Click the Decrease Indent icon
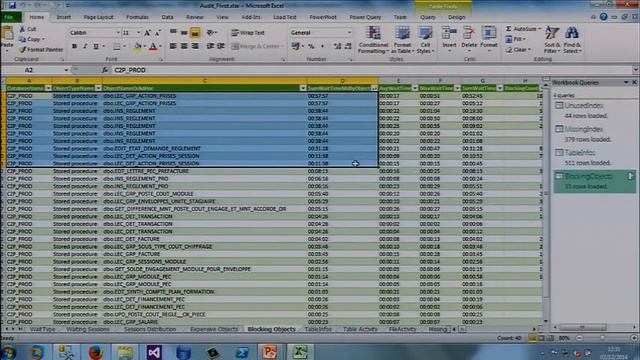This screenshot has width=640, height=360. click(210, 46)
